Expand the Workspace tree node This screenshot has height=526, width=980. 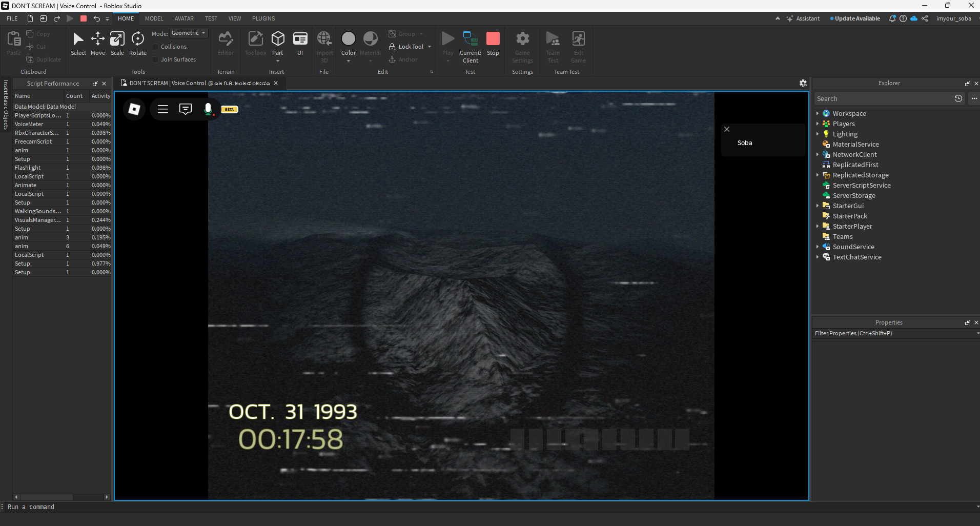(x=818, y=113)
